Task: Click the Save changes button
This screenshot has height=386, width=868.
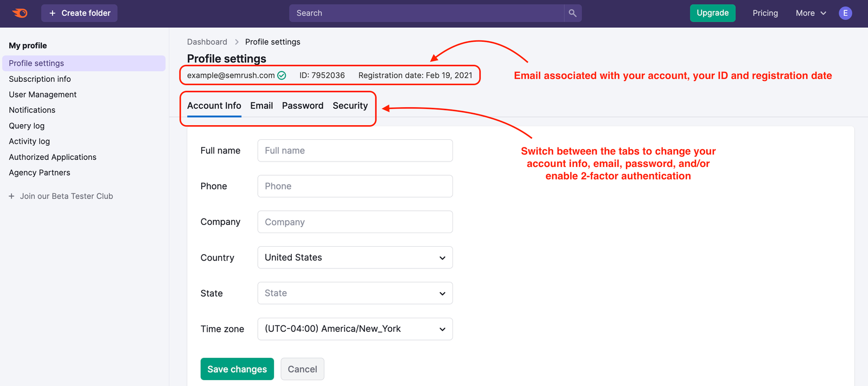Action: (237, 369)
